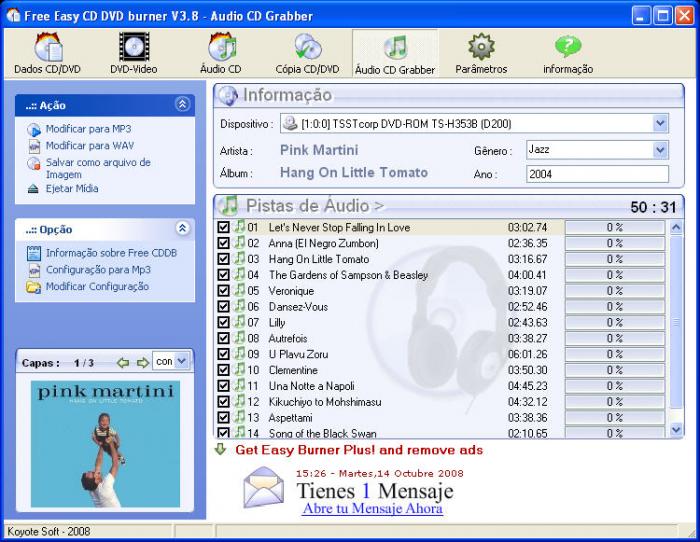The height and width of the screenshot is (542, 700).
Task: Click the Ano field containing 2004
Action: click(x=597, y=174)
